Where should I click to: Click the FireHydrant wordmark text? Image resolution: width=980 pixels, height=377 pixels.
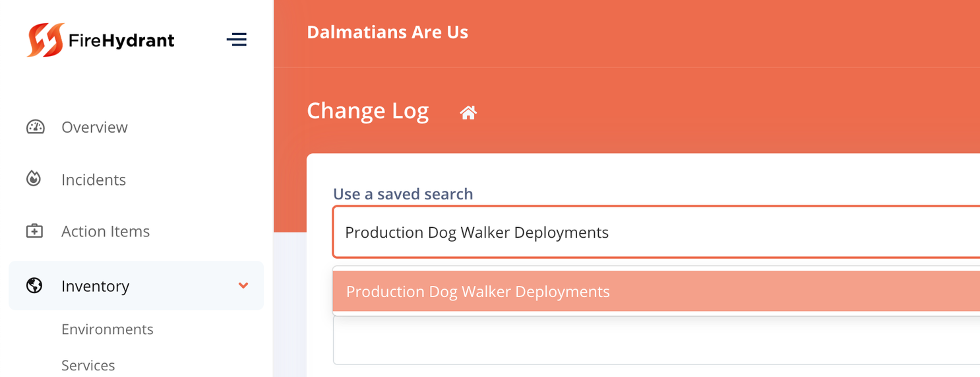click(121, 41)
